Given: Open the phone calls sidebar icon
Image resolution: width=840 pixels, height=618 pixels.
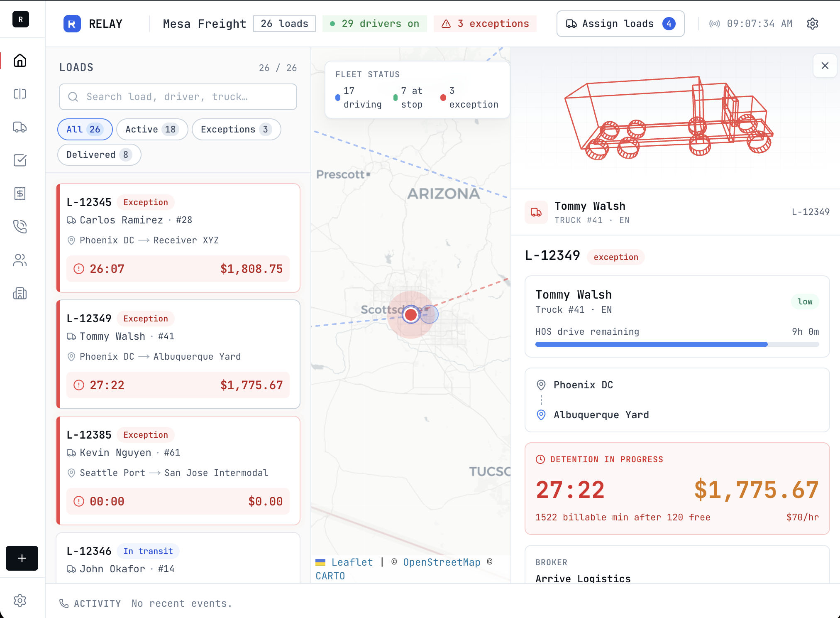Looking at the screenshot, I should pyautogui.click(x=20, y=227).
